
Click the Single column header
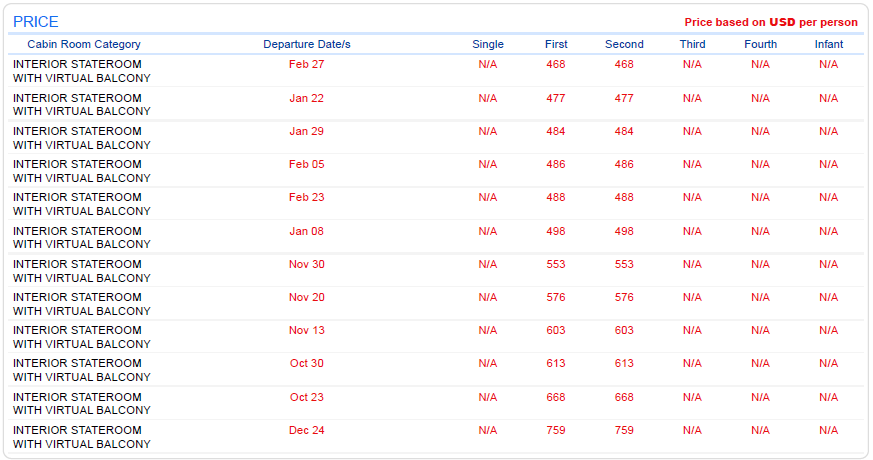point(488,44)
